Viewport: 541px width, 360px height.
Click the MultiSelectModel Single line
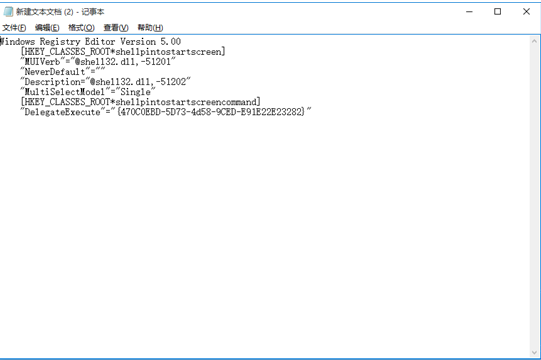pos(88,92)
